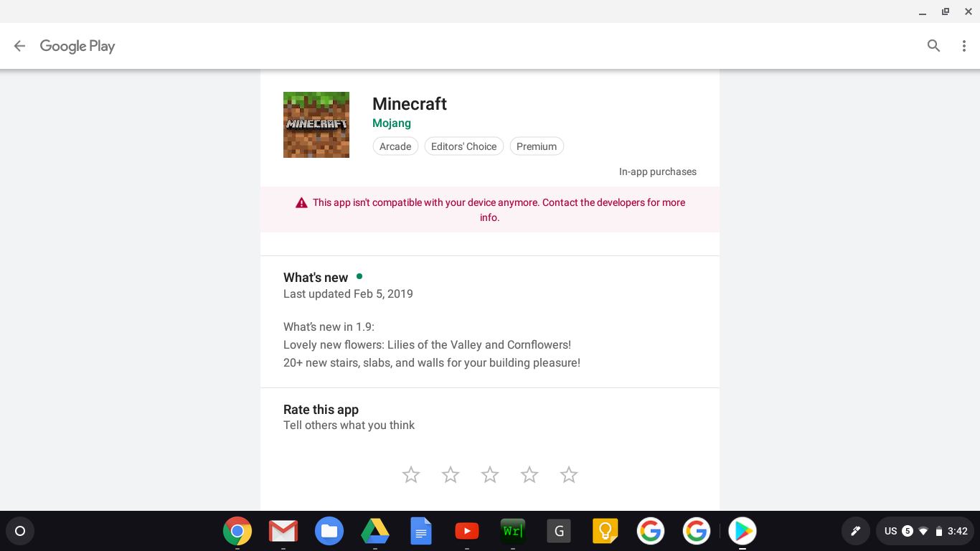This screenshot has height=551, width=980.
Task: Click the "Rate this app" heading
Action: (321, 410)
